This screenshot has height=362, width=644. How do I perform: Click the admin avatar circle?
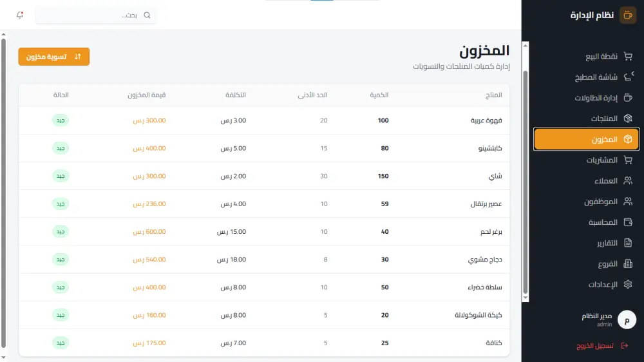click(x=627, y=319)
